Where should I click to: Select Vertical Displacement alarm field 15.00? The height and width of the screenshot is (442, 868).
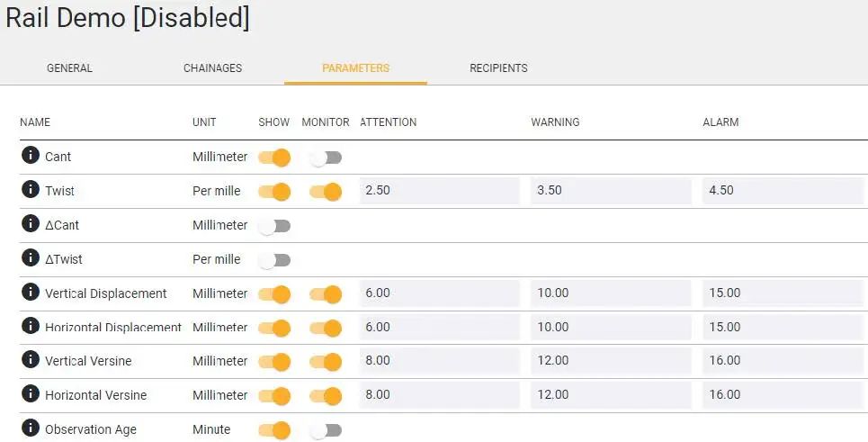coord(783,293)
